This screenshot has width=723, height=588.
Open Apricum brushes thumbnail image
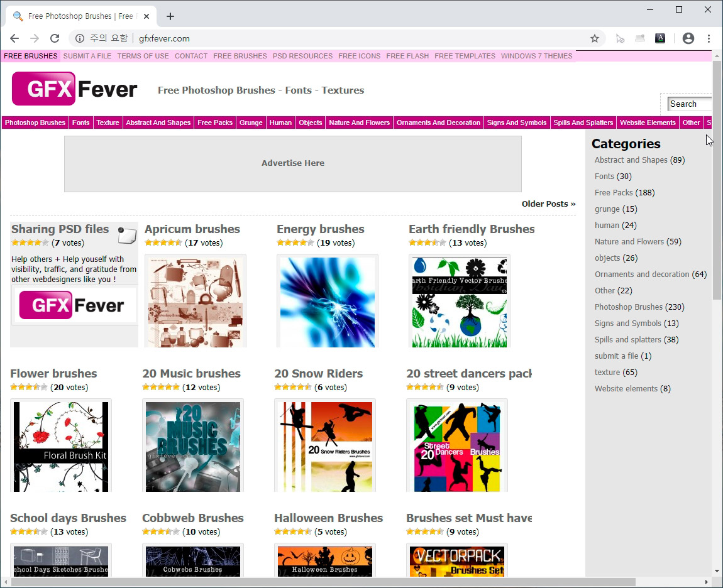tap(196, 302)
